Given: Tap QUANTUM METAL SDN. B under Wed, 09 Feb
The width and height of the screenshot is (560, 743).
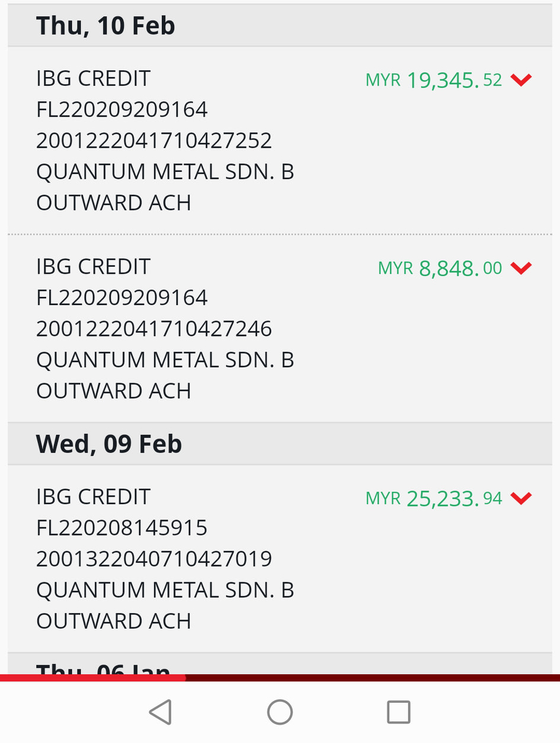Looking at the screenshot, I should pos(165,590).
